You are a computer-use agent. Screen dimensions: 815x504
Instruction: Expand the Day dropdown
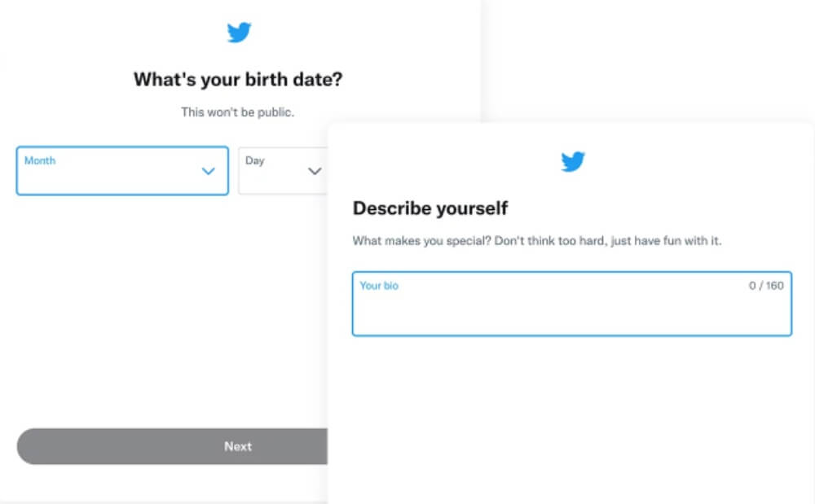click(x=283, y=172)
